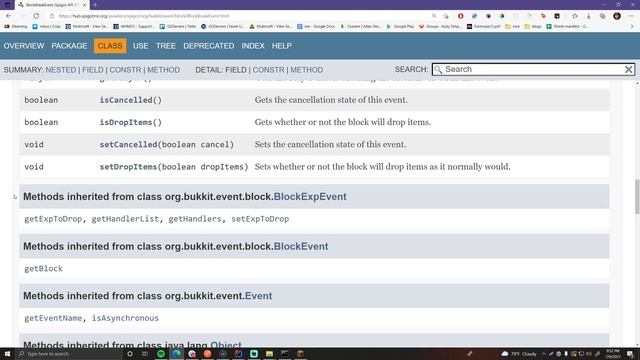
Task: Open the notification center icon
Action: pyautogui.click(x=631, y=353)
